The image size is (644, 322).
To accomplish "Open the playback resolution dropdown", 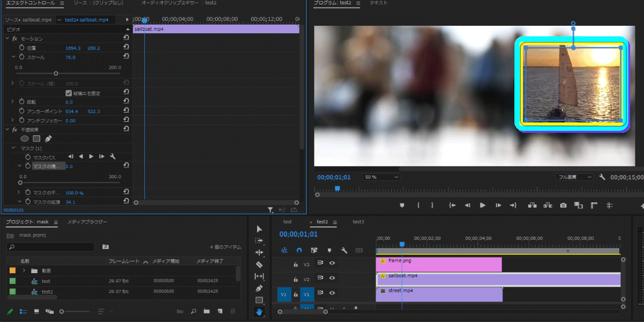I will [x=574, y=177].
